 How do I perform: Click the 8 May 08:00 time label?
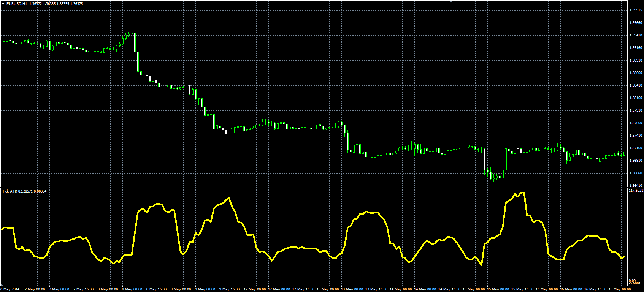(132, 289)
